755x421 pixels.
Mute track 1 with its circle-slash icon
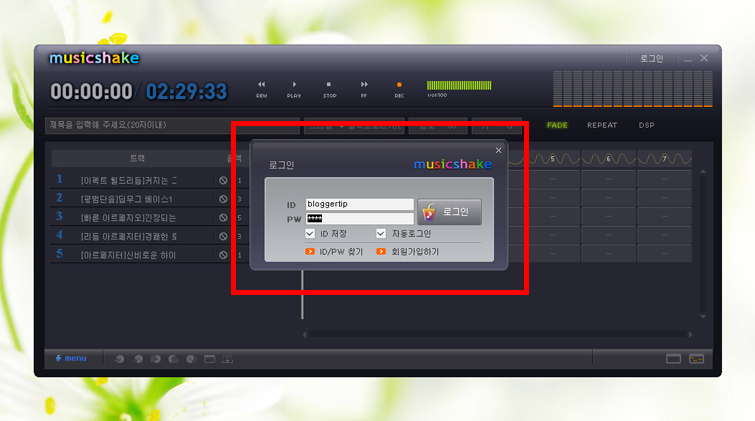point(223,180)
